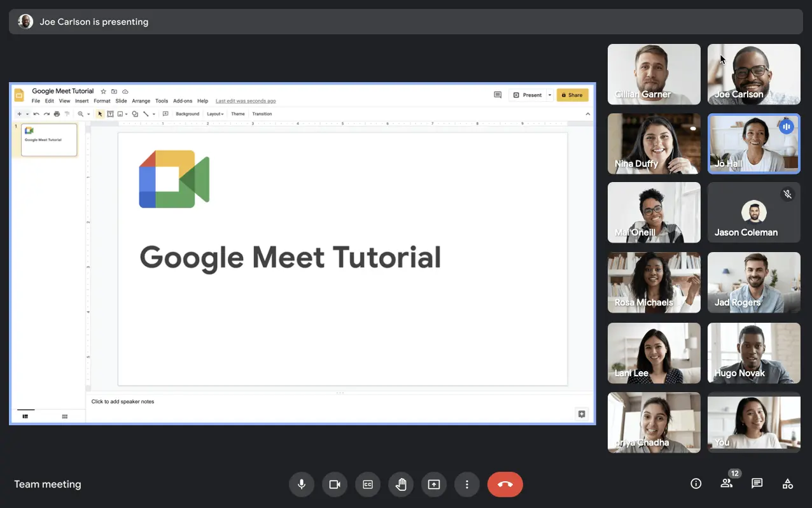This screenshot has height=508, width=812.
Task: Choose the Select arrow cursor tool
Action: 100,114
